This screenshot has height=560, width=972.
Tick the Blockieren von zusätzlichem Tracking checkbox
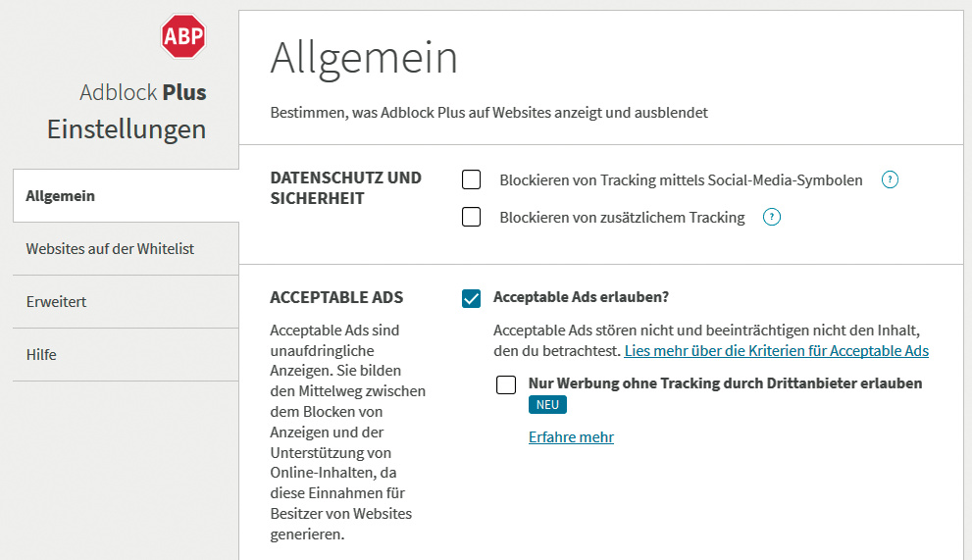pyautogui.click(x=472, y=217)
